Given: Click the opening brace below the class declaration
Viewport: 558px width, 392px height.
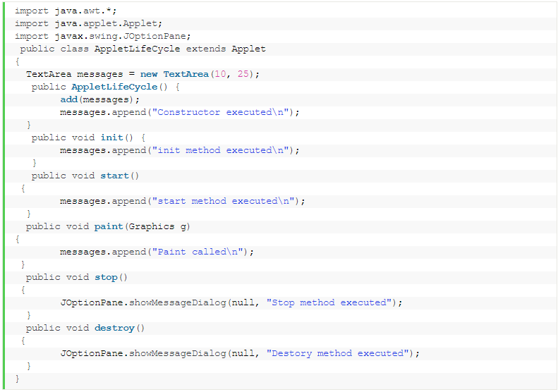Looking at the screenshot, I should tap(18, 62).
